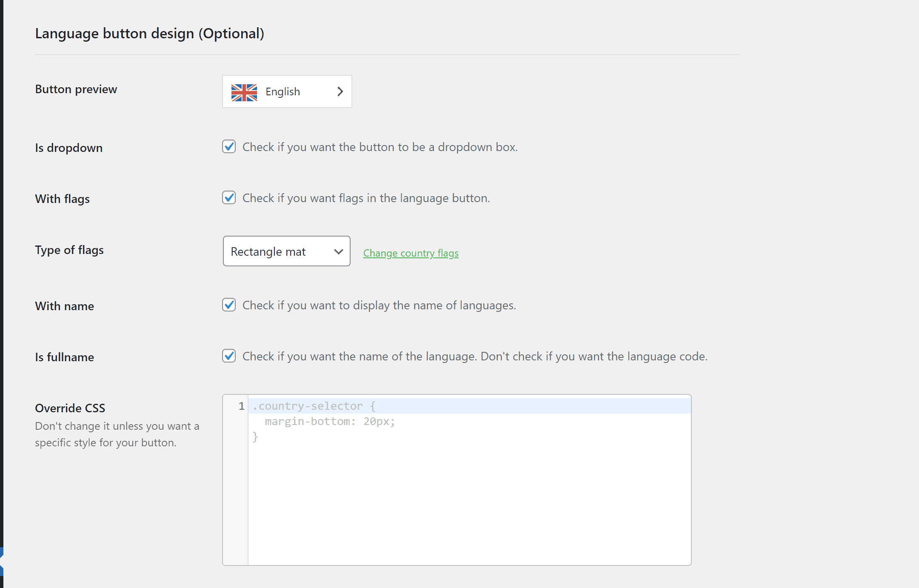Image resolution: width=919 pixels, height=588 pixels.
Task: Click the Type of flags dropdown arrow
Action: tap(338, 251)
